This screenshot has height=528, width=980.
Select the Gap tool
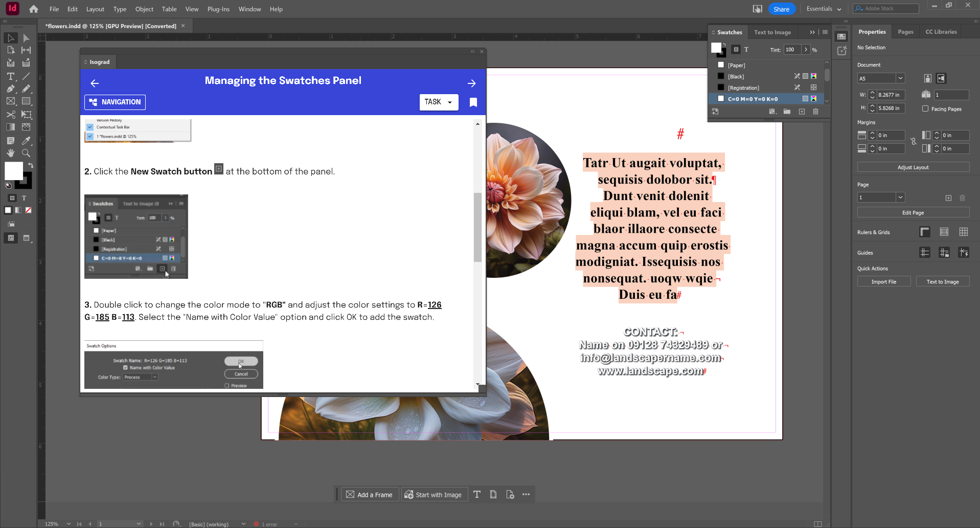point(26,50)
